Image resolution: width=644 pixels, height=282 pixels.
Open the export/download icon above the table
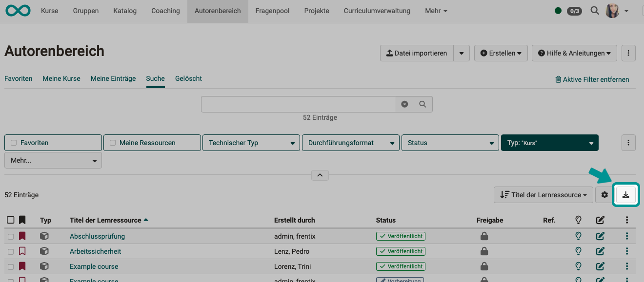click(626, 194)
